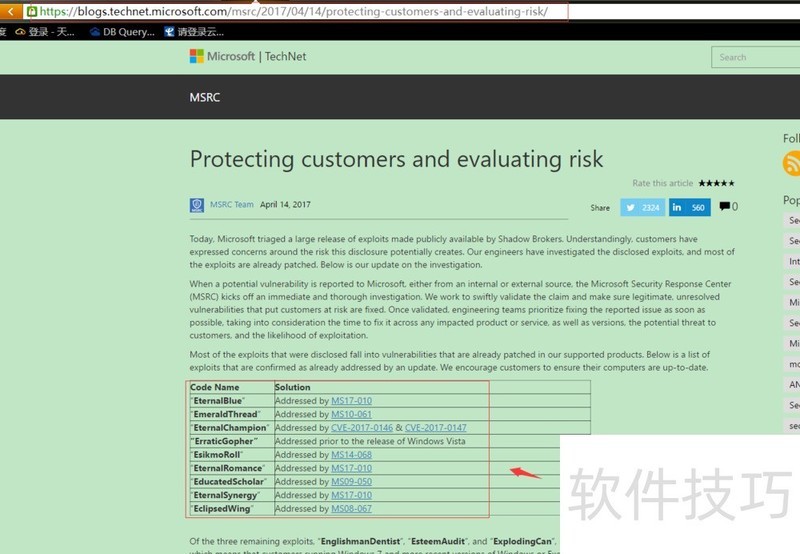
Task: Click the EnglishmanDentist text in the paragraph
Action: pyautogui.click(x=361, y=541)
